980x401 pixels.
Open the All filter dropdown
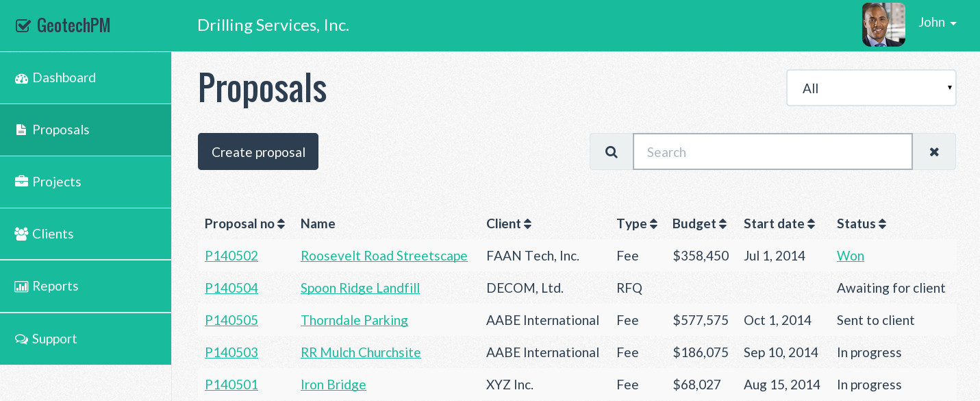(x=870, y=88)
